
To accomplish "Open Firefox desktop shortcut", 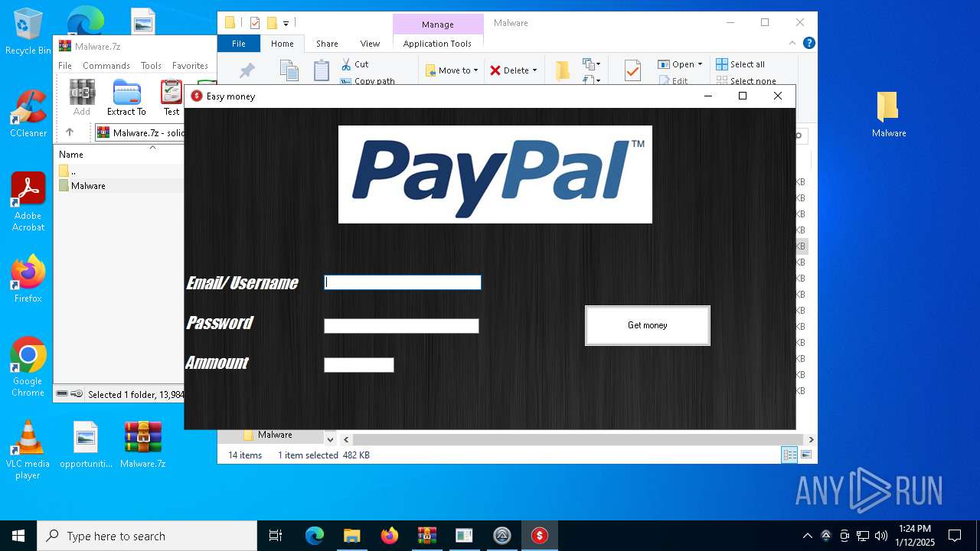I will tap(28, 279).
